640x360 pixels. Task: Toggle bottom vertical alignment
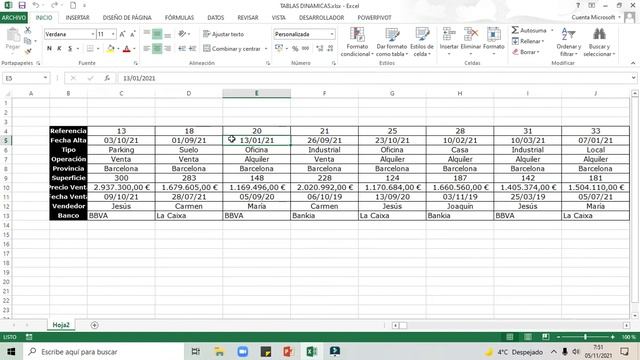pos(167,34)
